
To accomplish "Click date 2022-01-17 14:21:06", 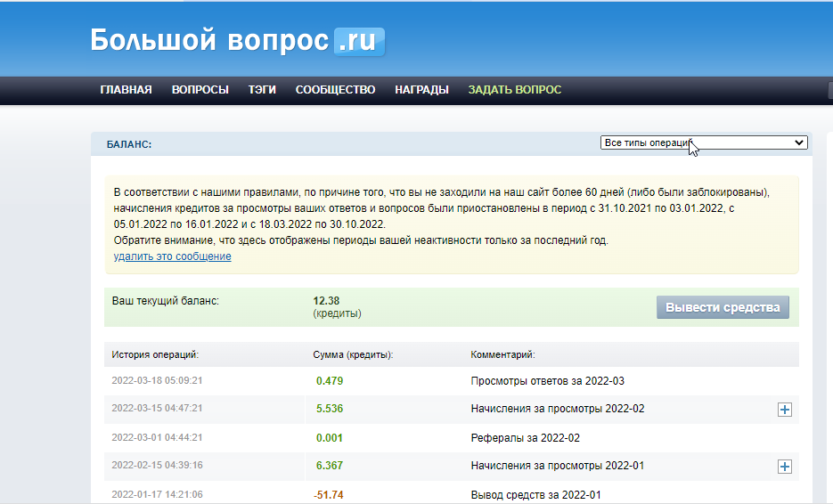I will click(x=157, y=494).
